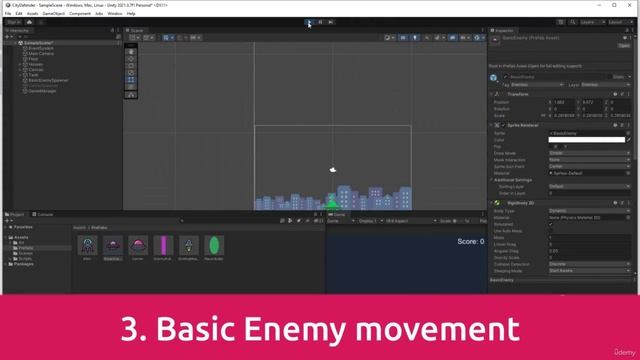640x360 pixels.
Task: Open the Layer dropdown in Inspector
Action: 605,85
